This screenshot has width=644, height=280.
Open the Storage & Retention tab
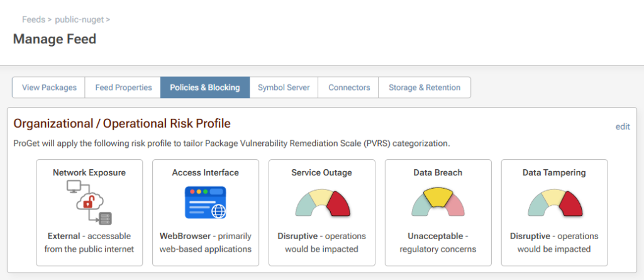[x=425, y=87]
